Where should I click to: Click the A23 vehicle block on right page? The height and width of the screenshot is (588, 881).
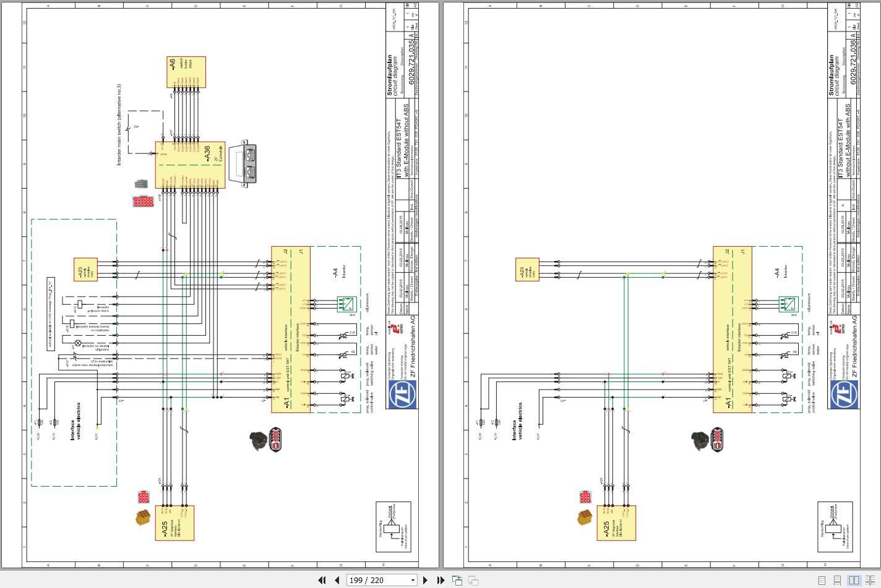tap(527, 270)
